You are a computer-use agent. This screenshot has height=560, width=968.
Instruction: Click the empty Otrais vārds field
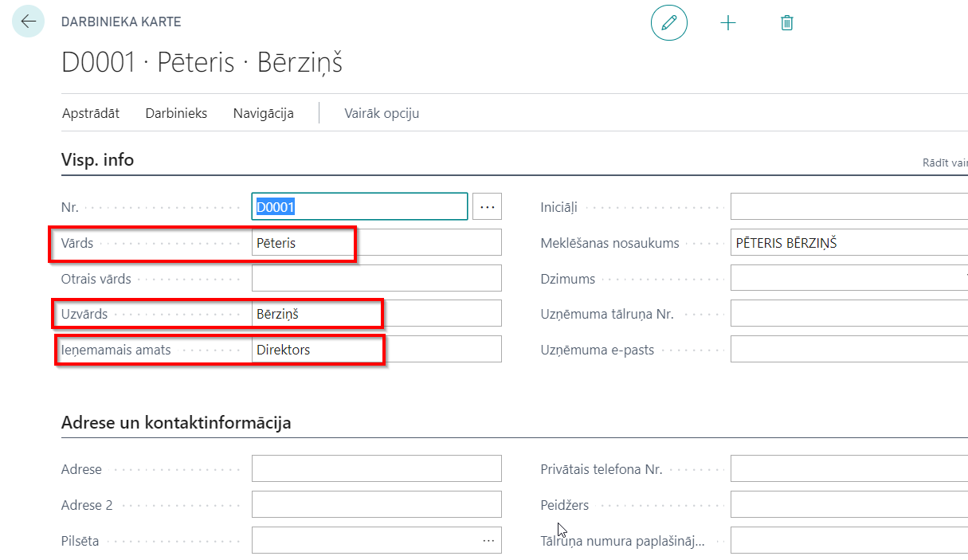click(x=377, y=278)
